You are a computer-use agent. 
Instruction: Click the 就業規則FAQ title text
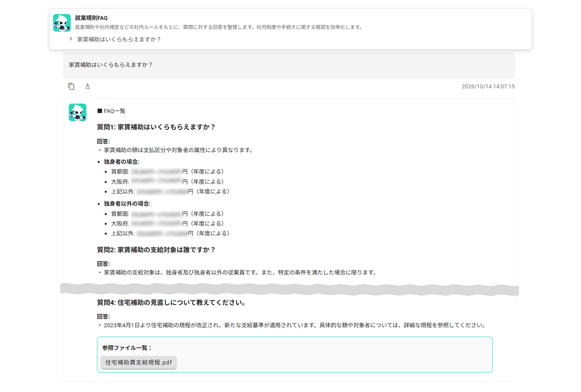point(91,18)
